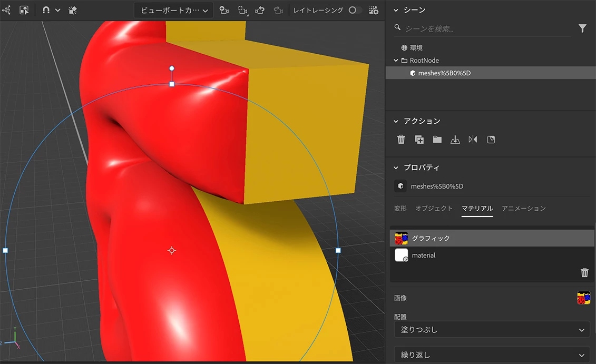
Task: Switch to the 変形 tab
Action: pyautogui.click(x=400, y=208)
